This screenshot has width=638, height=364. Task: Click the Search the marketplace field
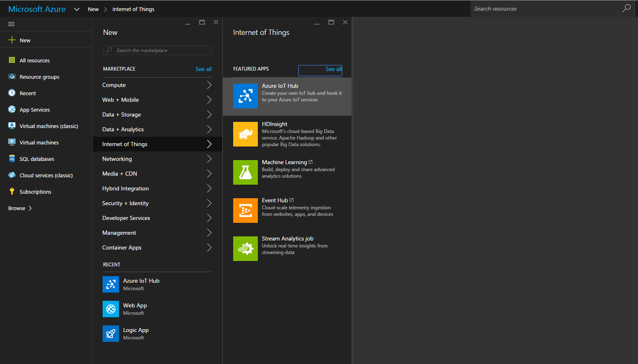click(157, 50)
